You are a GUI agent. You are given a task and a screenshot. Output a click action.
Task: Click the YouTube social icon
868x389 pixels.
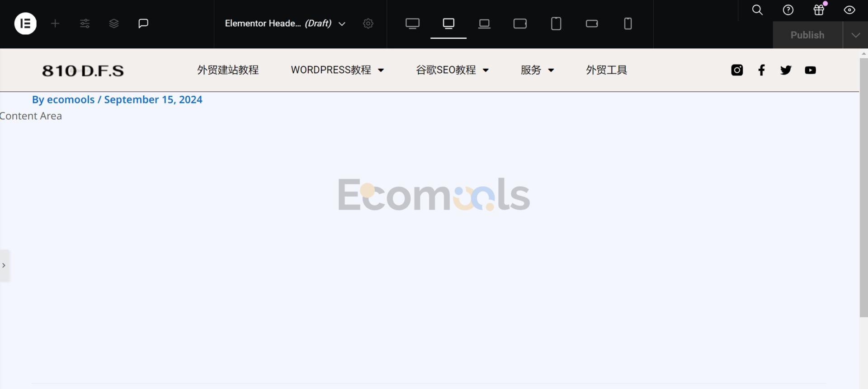[810, 70]
